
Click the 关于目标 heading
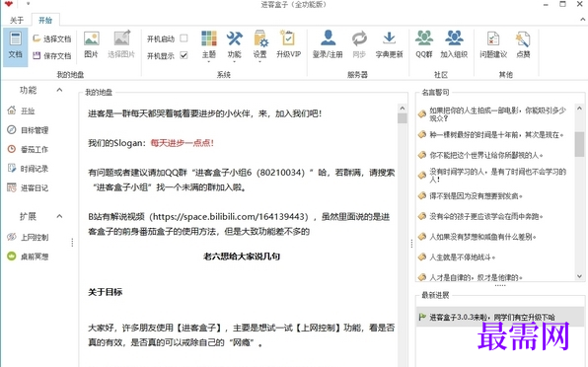105,292
